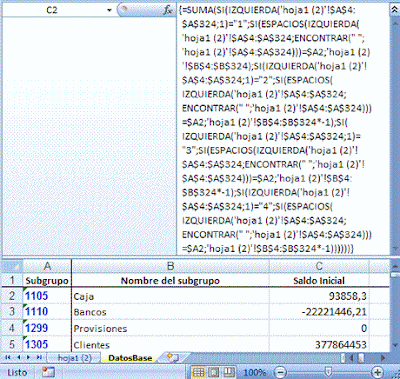Click the horizontal scrollbar left arrow

click(x=352, y=358)
